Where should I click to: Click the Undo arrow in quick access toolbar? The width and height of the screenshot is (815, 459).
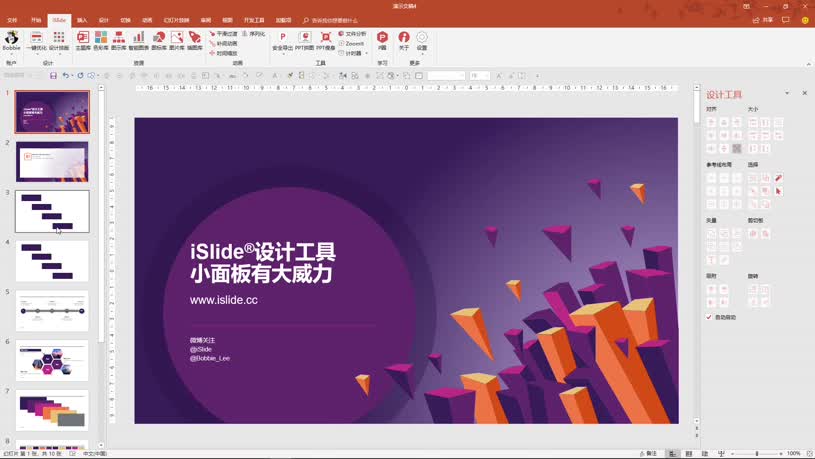pyautogui.click(x=65, y=76)
